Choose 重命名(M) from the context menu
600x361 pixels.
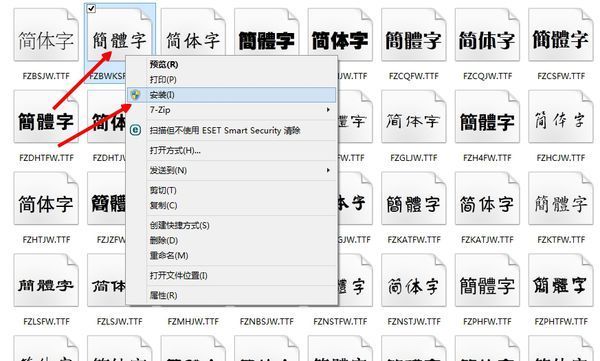click(x=232, y=255)
